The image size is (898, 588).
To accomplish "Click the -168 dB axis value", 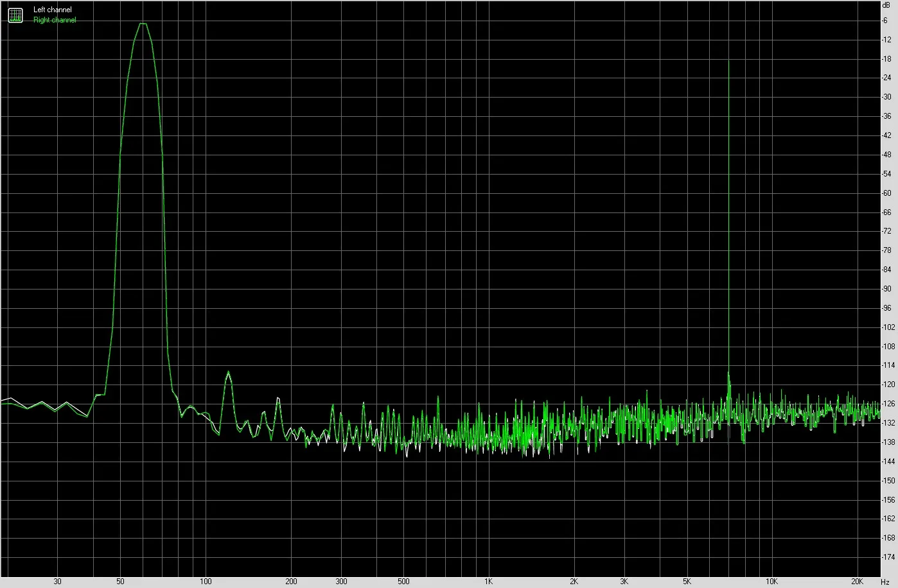I will coord(888,538).
